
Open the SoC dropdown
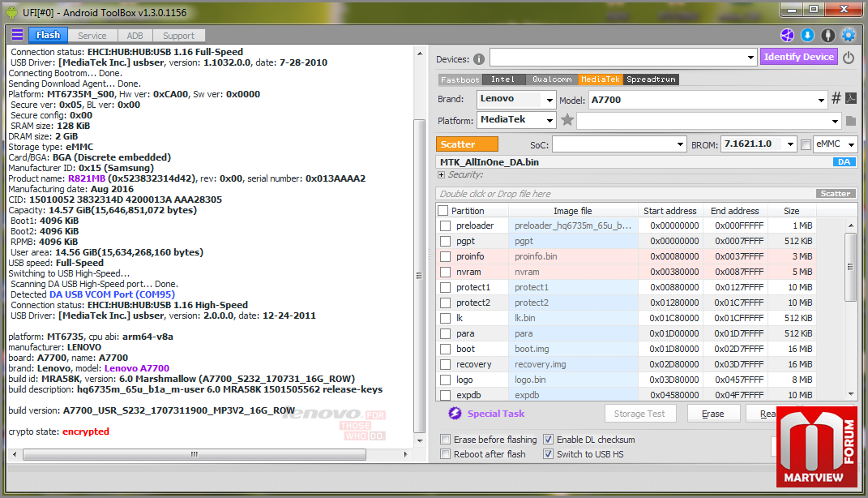[x=680, y=144]
